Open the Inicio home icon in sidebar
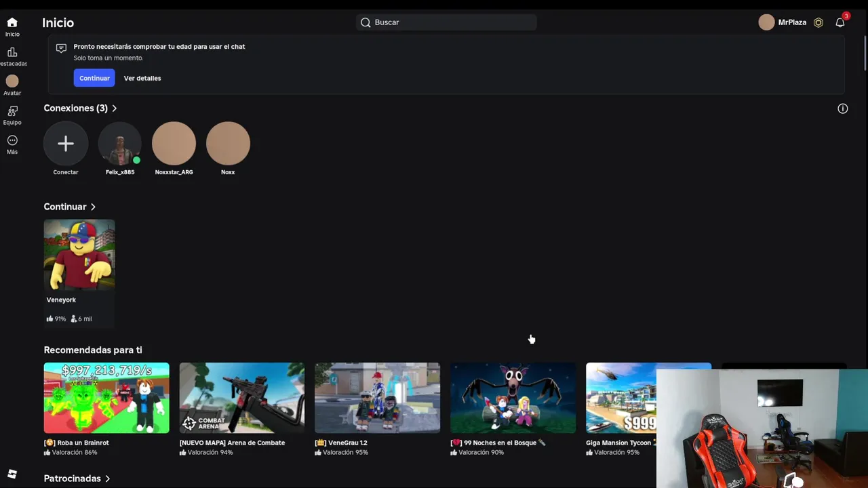868x488 pixels. pyautogui.click(x=12, y=22)
